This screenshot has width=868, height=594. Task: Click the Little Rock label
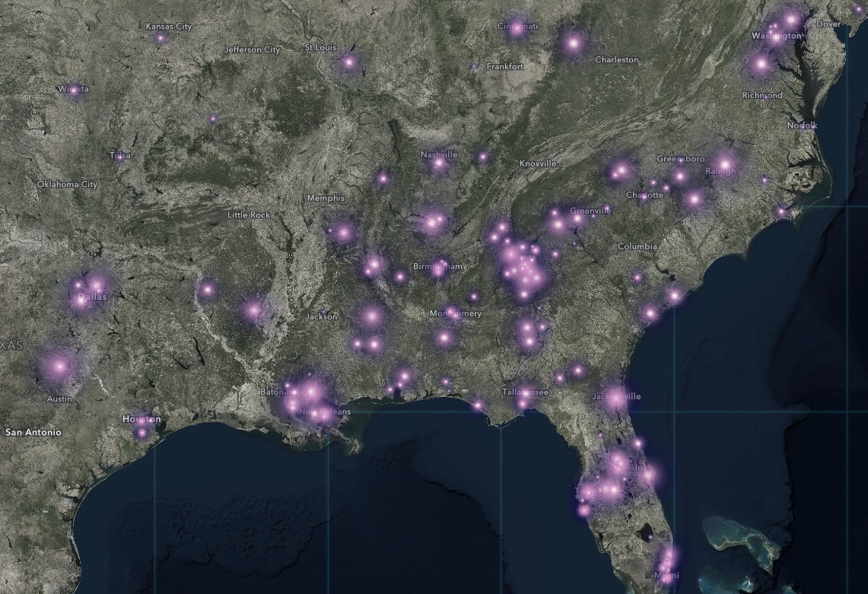point(249,214)
